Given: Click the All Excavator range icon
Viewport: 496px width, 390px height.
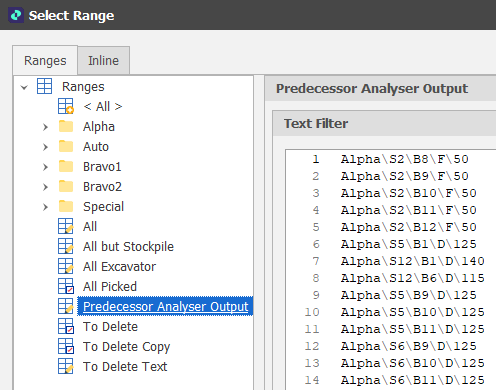Looking at the screenshot, I should pos(66,266).
